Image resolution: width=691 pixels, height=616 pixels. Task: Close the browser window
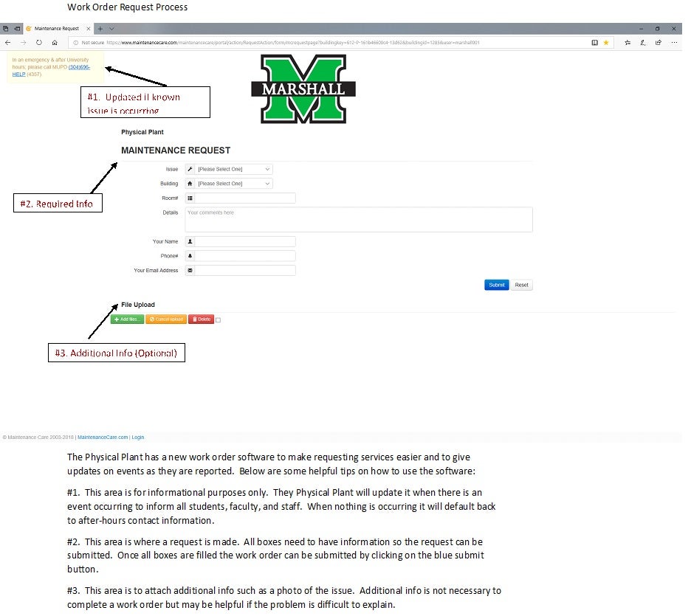click(x=674, y=29)
